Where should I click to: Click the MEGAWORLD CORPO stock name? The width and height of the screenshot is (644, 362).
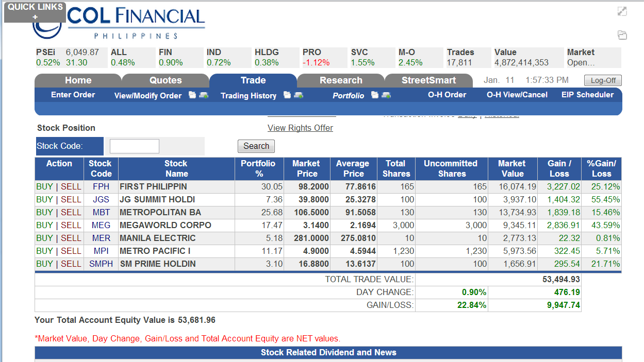point(165,225)
